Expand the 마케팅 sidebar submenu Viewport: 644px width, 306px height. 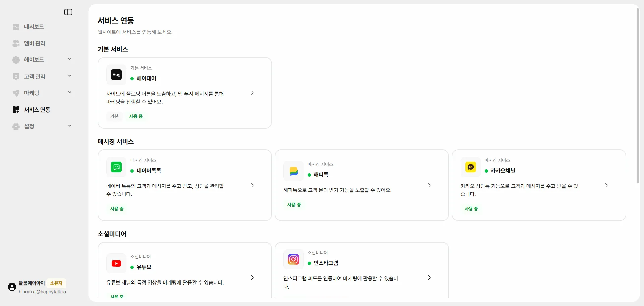(70, 93)
